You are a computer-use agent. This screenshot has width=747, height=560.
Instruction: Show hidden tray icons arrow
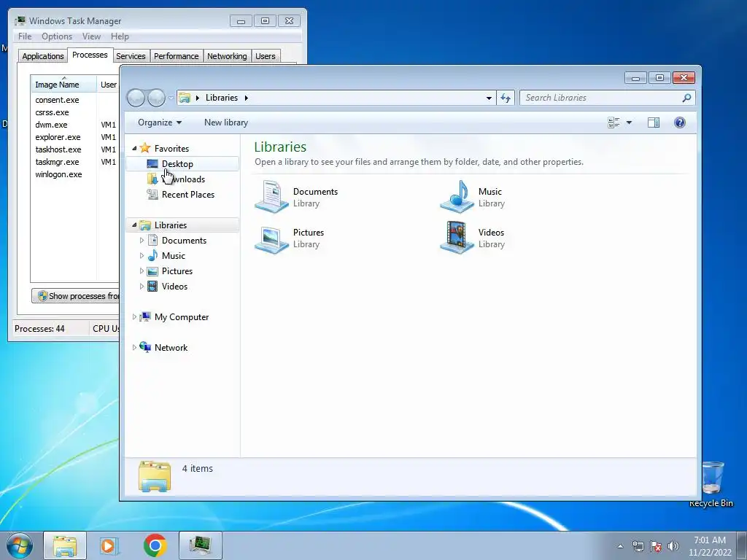coord(620,546)
